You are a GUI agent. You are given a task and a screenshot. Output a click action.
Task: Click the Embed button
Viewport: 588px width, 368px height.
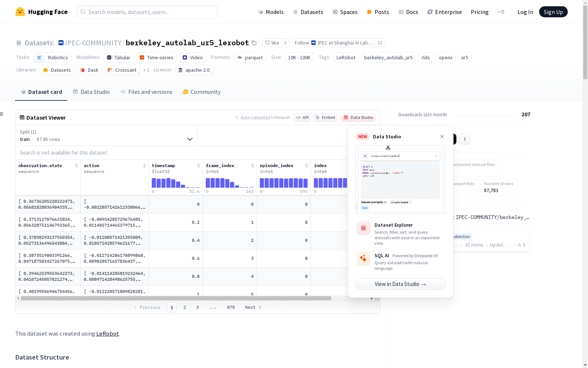(x=325, y=117)
